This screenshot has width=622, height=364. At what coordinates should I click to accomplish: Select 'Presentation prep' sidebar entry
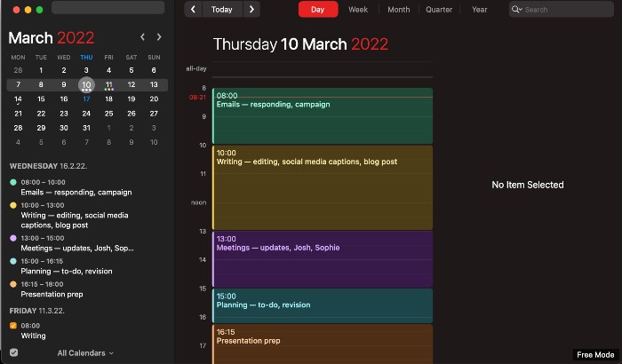pyautogui.click(x=52, y=294)
